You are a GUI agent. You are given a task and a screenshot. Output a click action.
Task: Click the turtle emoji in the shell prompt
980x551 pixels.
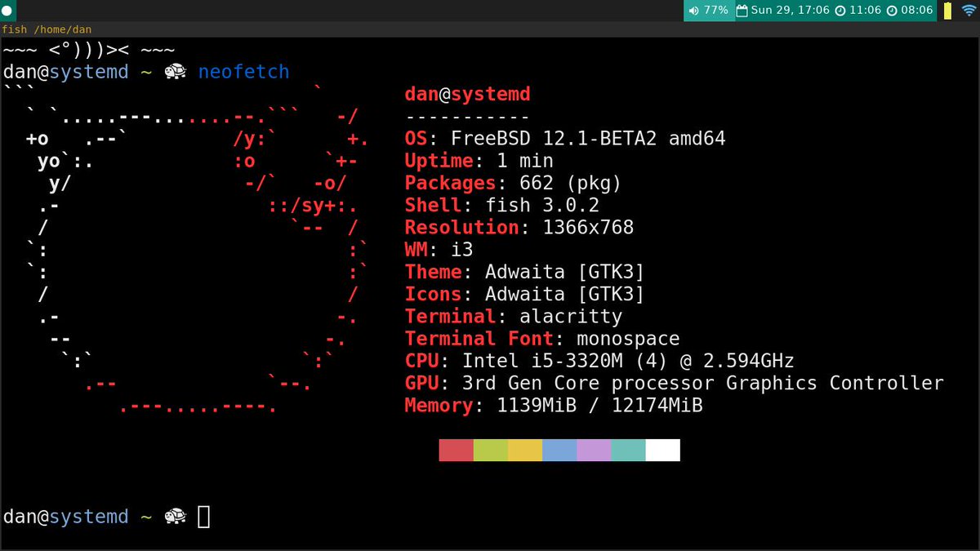(x=174, y=72)
